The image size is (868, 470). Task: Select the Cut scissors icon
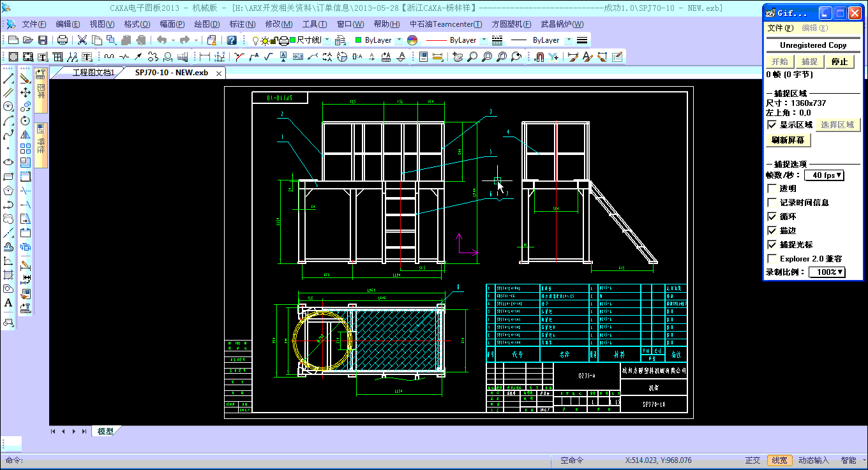pos(82,40)
